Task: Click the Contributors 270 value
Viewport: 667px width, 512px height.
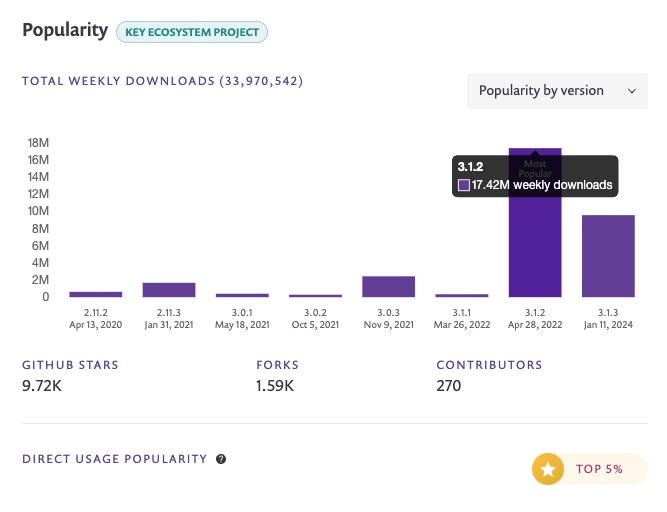Action: pyautogui.click(x=448, y=386)
